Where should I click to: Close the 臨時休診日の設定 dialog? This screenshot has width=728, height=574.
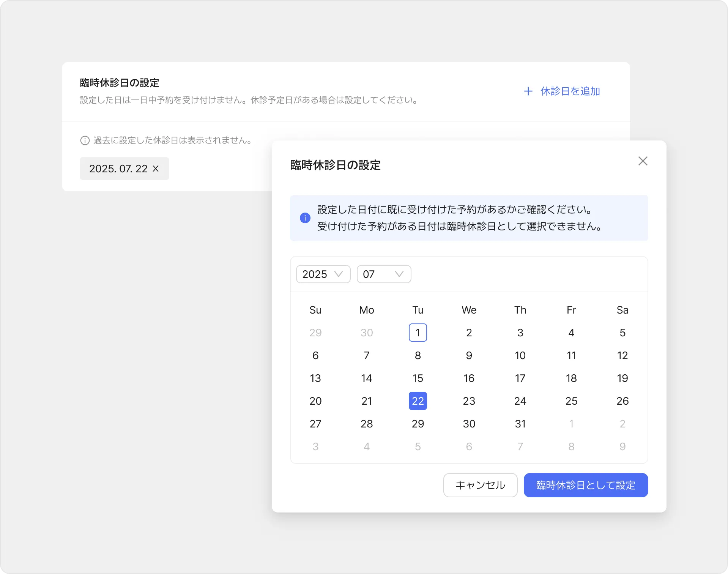(x=643, y=161)
